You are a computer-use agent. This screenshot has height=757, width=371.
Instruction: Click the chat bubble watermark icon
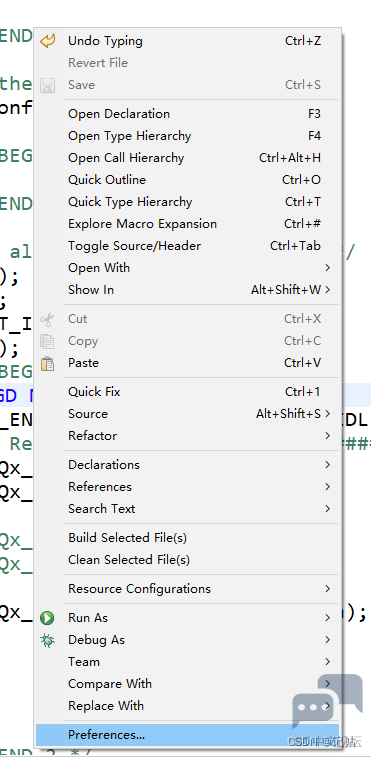click(328, 701)
